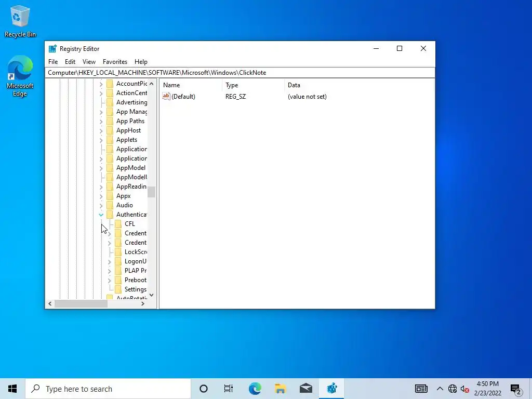Open the Help menu
Viewport: 532px width, 399px height.
tap(141, 62)
